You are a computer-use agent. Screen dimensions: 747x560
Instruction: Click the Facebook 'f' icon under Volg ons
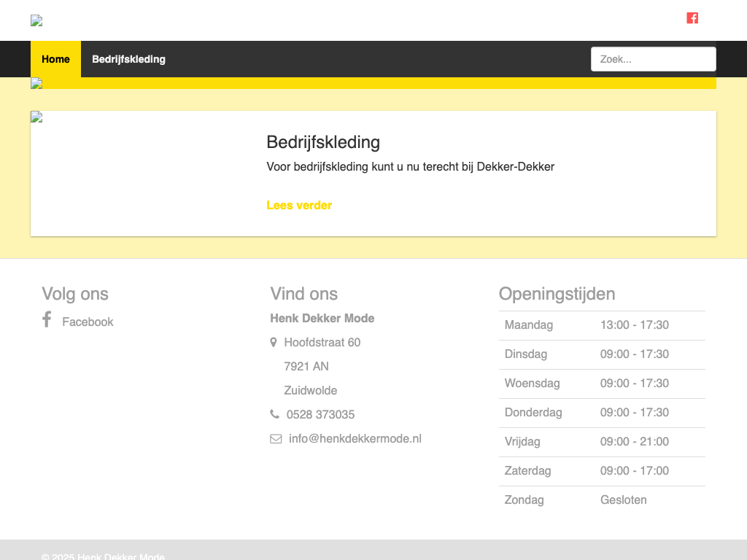point(47,319)
